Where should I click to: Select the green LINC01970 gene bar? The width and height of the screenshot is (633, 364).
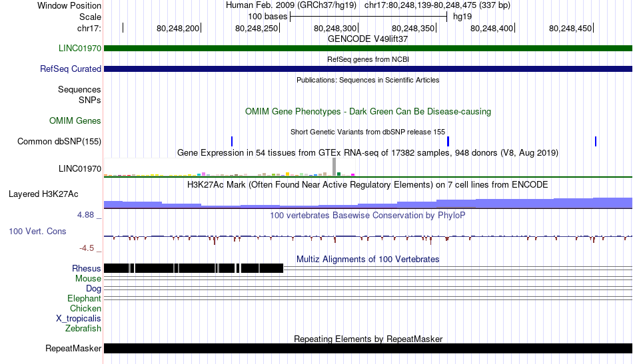coord(368,49)
